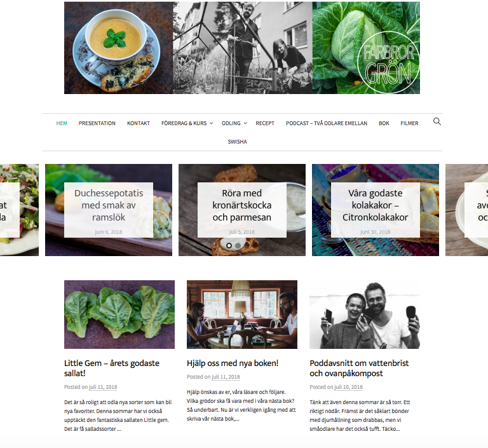This screenshot has height=448, width=488.
Task: Open the black-and-white podcast hosts photo
Action: click(365, 315)
